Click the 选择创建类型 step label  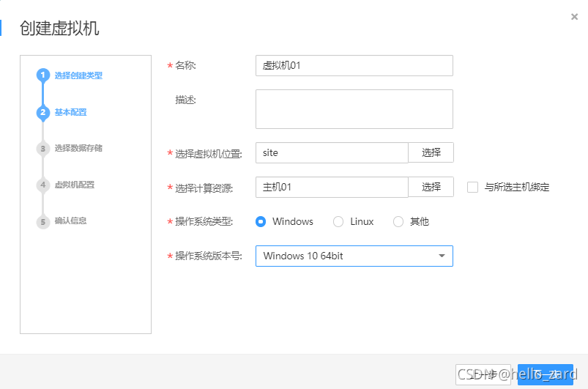[78, 75]
